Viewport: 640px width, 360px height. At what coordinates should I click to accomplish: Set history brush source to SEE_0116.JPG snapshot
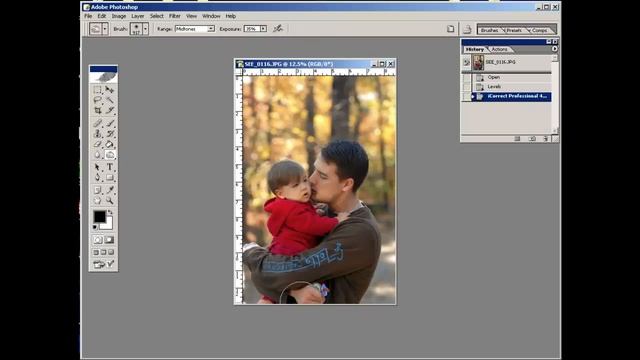pyautogui.click(x=466, y=62)
